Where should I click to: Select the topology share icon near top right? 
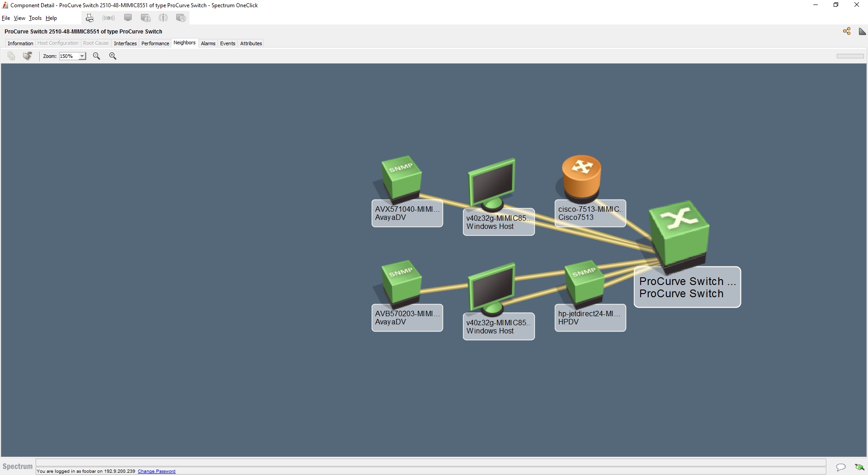point(846,31)
